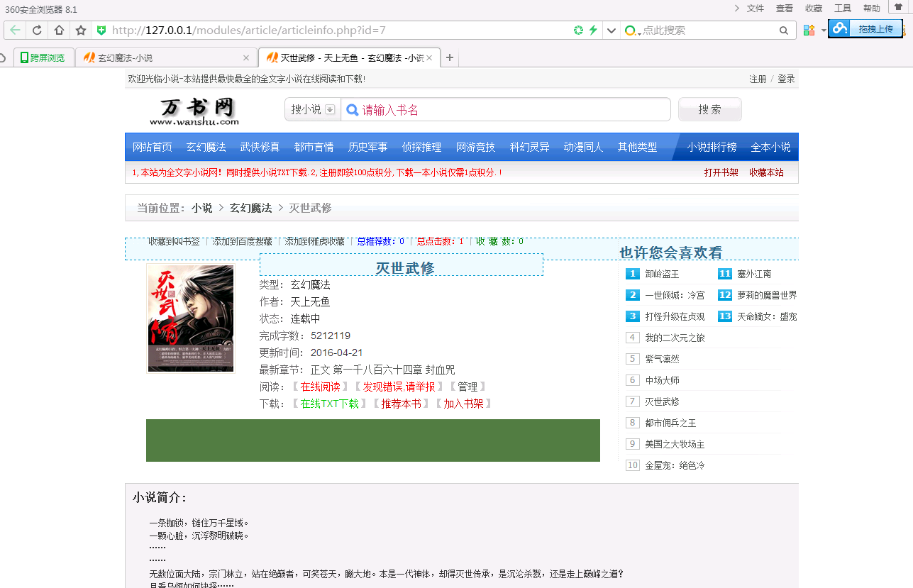Open the 文件 menu
Viewport: 913px width, 588px height.
coord(756,9)
